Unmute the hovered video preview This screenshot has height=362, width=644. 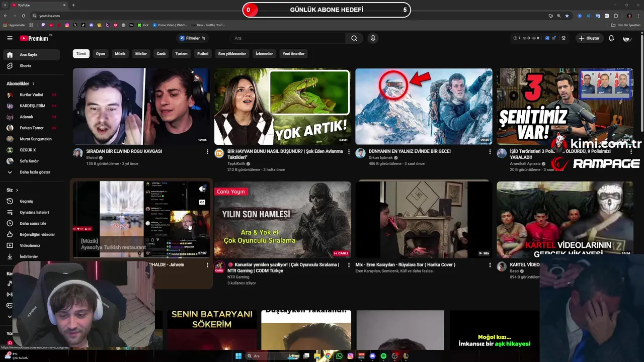[x=202, y=189]
